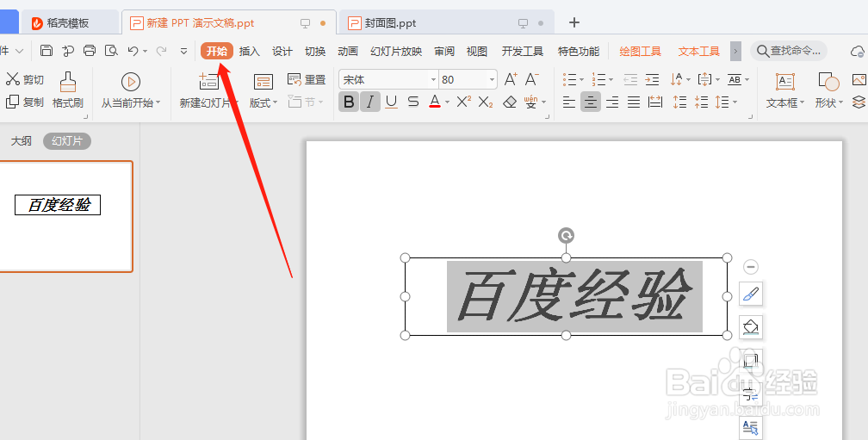Open the 宋体 font name dropdown
The height and width of the screenshot is (440, 868).
[433, 80]
